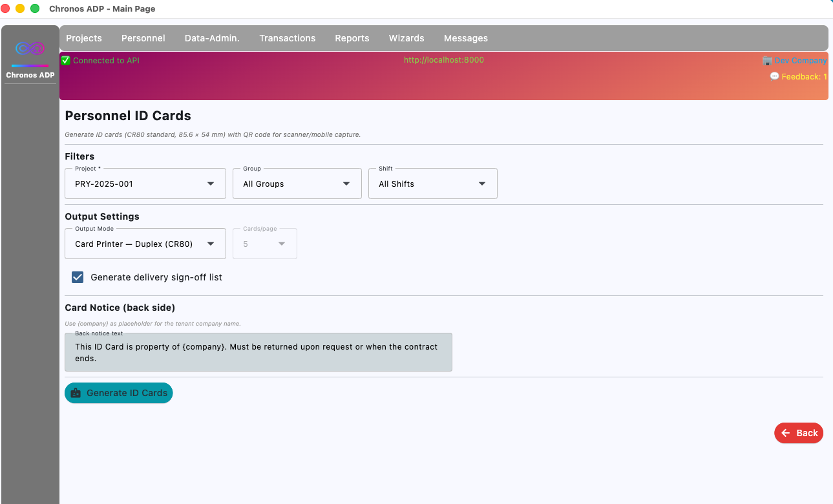This screenshot has height=504, width=833.
Task: Click the Dev Company link
Action: pyautogui.click(x=801, y=61)
